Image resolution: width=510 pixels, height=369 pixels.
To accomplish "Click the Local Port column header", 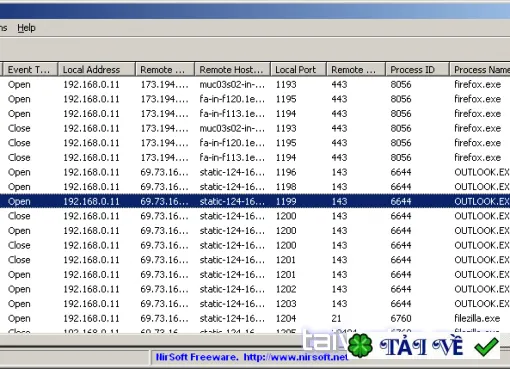I will tap(298, 70).
